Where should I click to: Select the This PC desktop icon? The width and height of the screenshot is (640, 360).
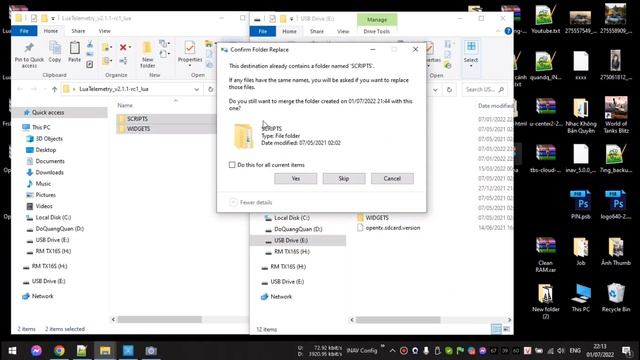580,298
